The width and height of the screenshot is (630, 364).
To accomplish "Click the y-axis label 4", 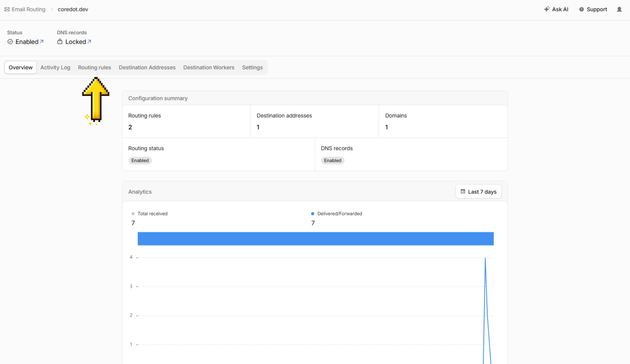I will coord(131,257).
